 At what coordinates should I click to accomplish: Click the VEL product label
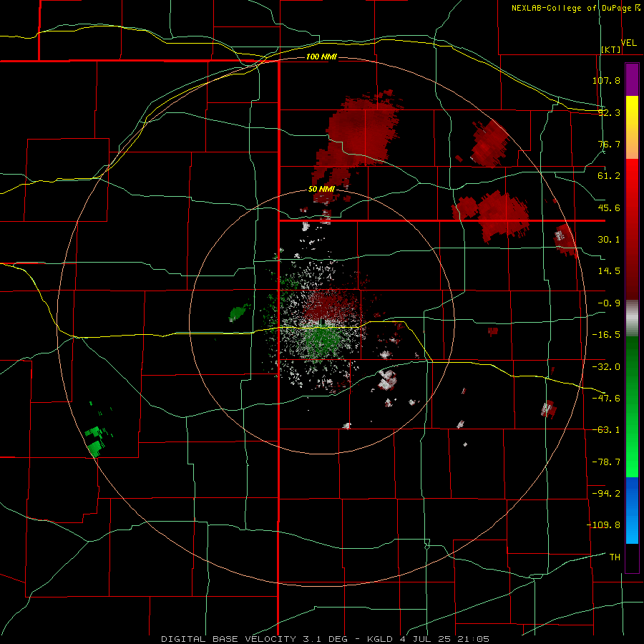tap(628, 43)
